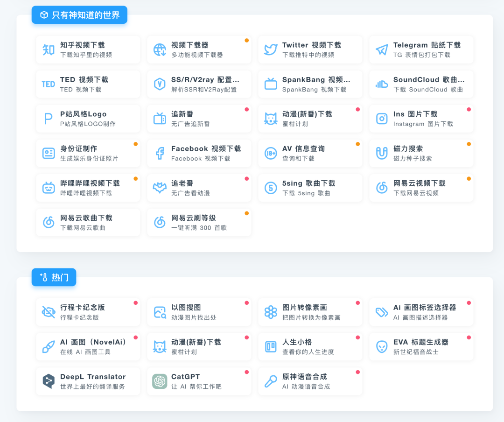
Task: Click the text 世界上最好的翻译服务
Action: click(92, 387)
